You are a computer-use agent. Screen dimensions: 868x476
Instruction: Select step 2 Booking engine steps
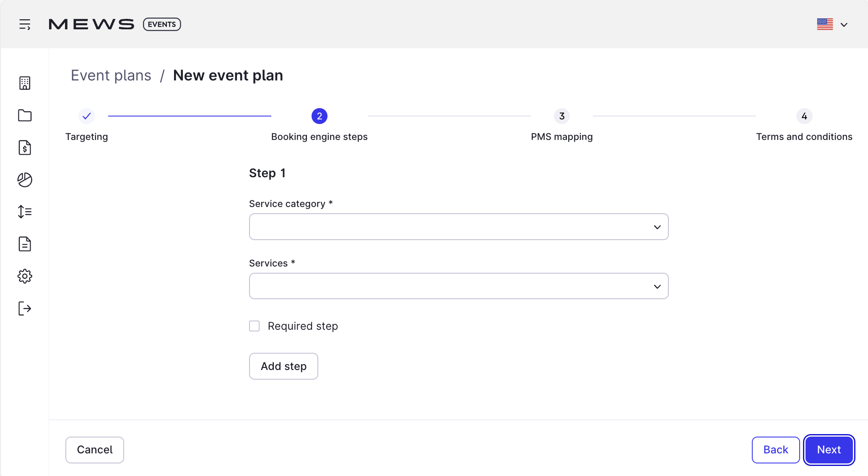point(320,116)
